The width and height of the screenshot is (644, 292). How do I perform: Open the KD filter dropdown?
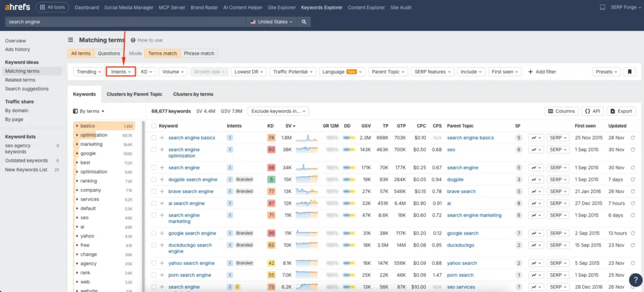[x=147, y=72]
